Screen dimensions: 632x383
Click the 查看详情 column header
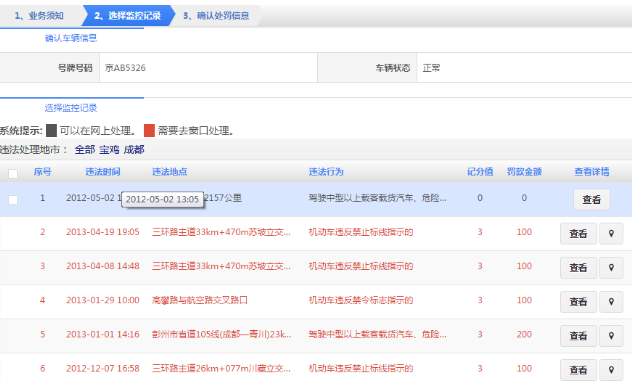coord(592,172)
